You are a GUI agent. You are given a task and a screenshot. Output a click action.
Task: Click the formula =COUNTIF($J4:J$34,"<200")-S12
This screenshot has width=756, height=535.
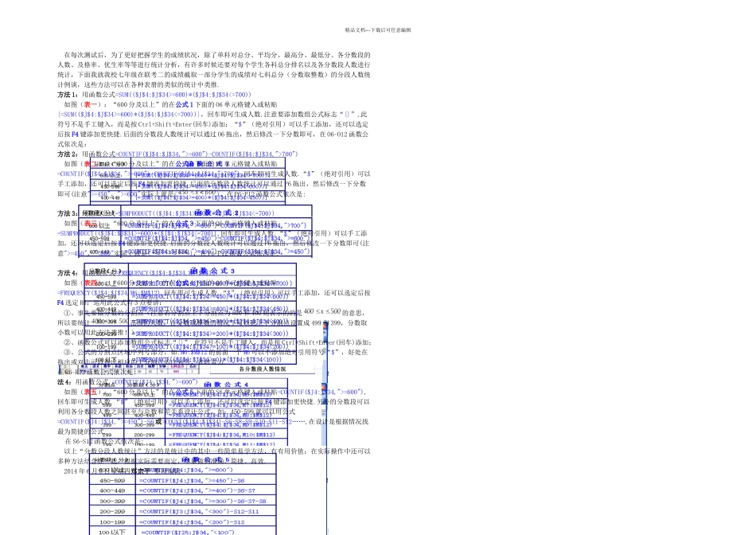pyautogui.click(x=192, y=522)
